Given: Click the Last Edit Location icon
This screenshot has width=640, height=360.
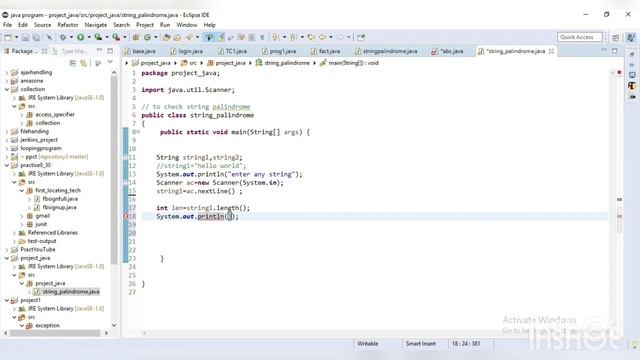Looking at the screenshot, I should 311,38.
